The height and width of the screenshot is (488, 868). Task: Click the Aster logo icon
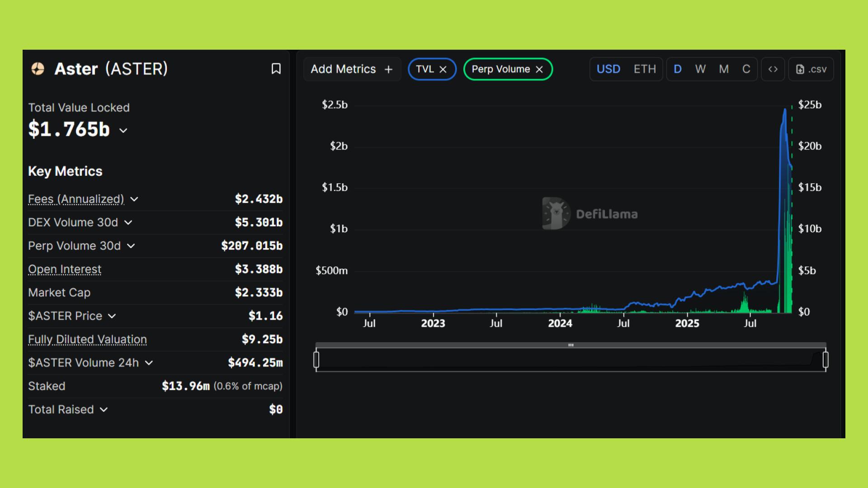pyautogui.click(x=38, y=69)
